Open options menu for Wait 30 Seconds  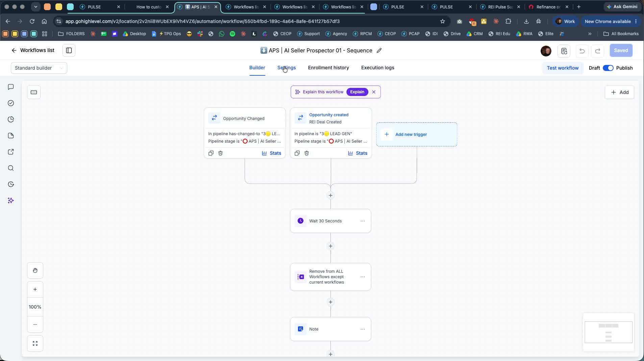click(x=363, y=221)
